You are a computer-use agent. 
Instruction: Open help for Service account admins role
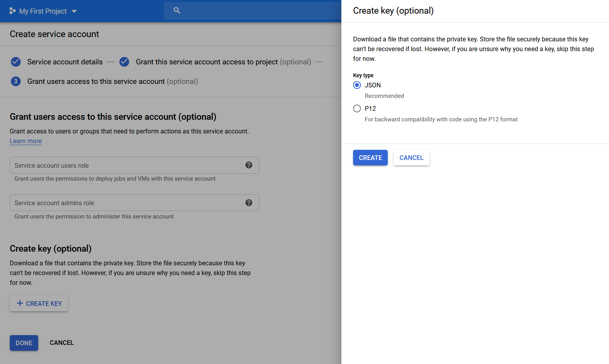pos(249,202)
